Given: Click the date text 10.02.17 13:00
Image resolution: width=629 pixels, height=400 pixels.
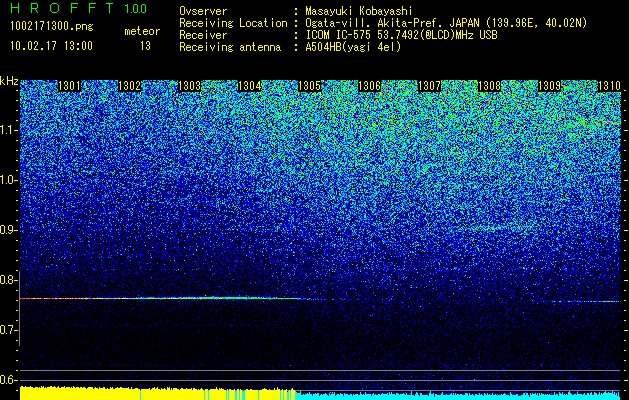Looking at the screenshot, I should point(51,46).
